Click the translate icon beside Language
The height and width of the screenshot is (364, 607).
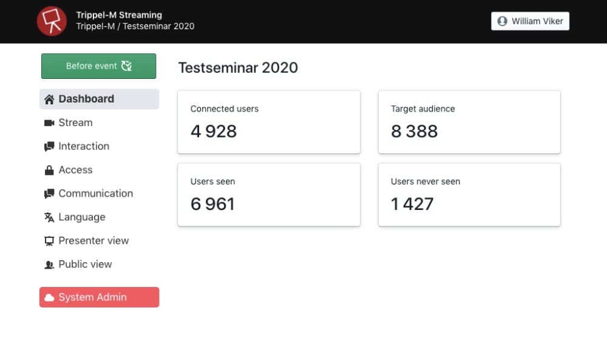point(49,217)
